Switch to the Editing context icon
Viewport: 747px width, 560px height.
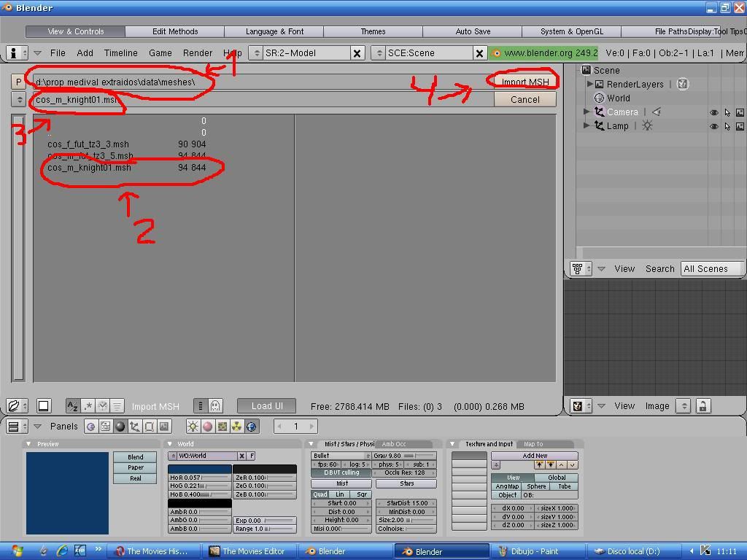tap(149, 427)
